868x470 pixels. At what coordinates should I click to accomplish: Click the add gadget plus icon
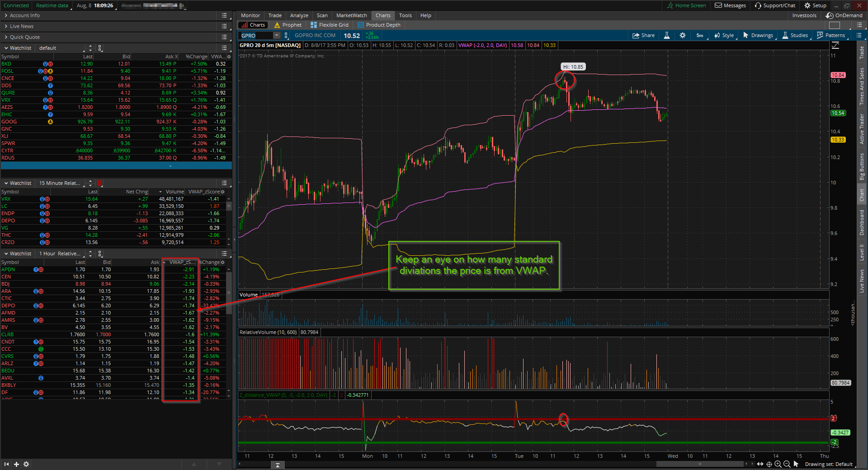[16, 464]
